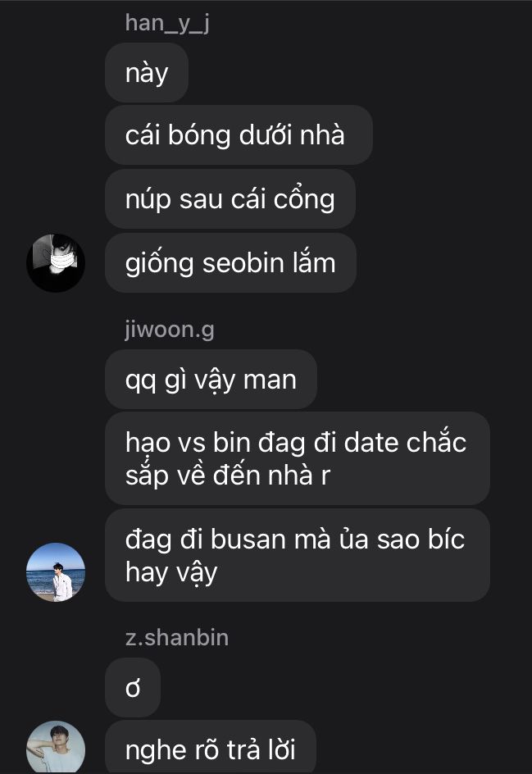The height and width of the screenshot is (774, 532).
Task: Select the 'qq gì vậy man' message
Action: click(x=211, y=380)
